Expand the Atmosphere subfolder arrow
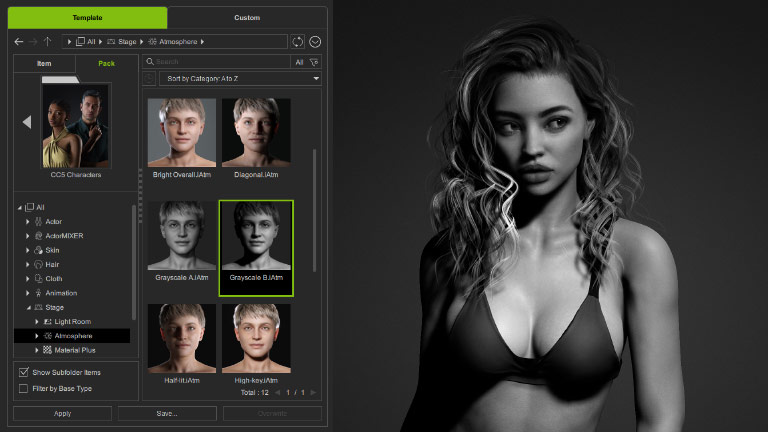The width and height of the screenshot is (768, 432). point(37,336)
